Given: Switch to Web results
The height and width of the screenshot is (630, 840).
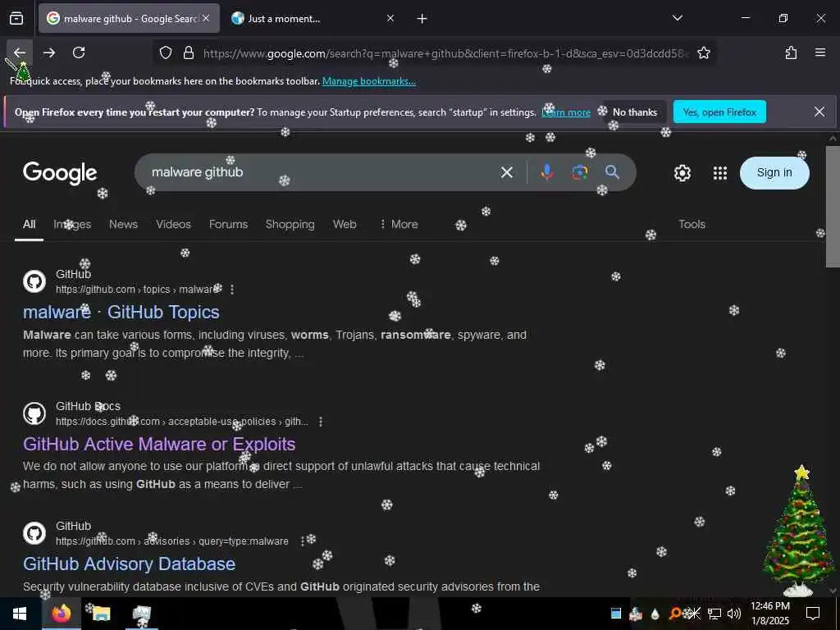Looking at the screenshot, I should [x=345, y=225].
